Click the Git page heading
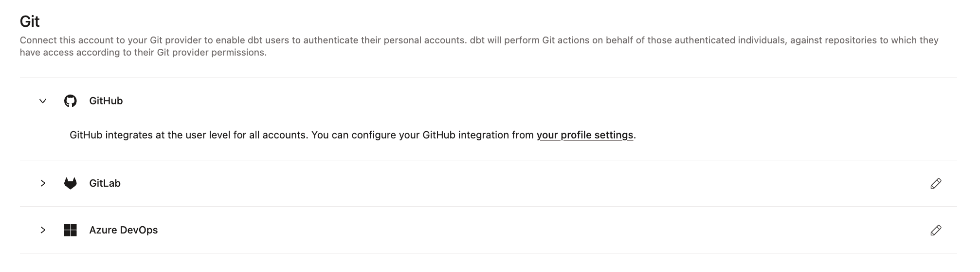The width and height of the screenshot is (980, 272). coord(30,21)
